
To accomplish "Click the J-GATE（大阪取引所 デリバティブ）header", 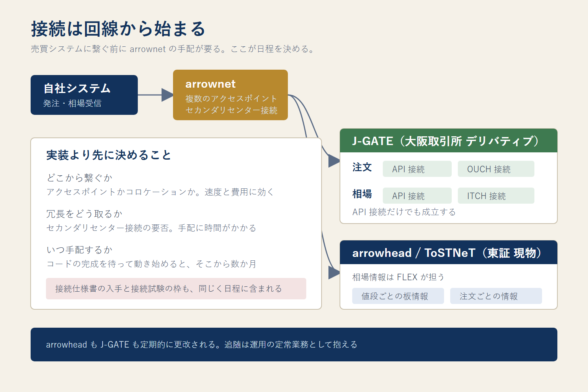I will (x=449, y=141).
